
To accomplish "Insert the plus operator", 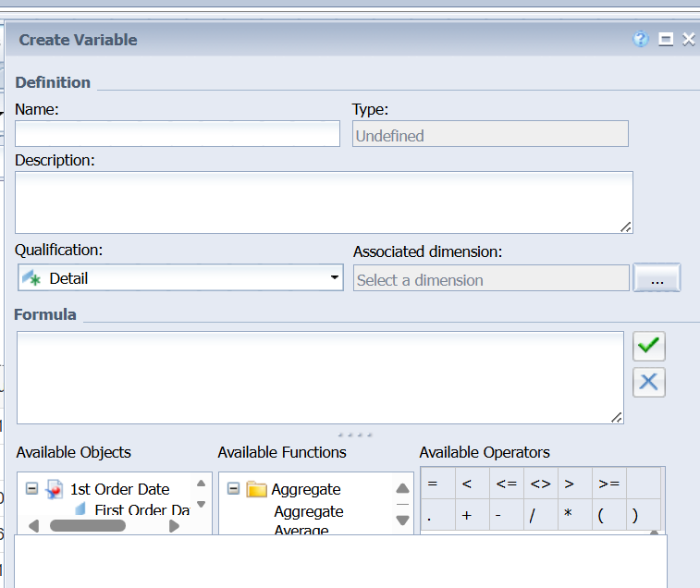I will pos(466,516).
